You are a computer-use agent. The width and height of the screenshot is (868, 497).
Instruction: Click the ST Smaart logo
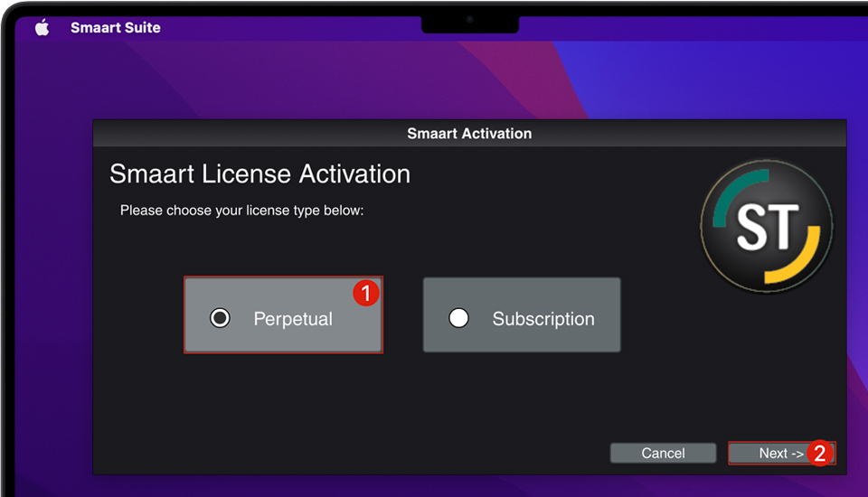click(x=767, y=227)
